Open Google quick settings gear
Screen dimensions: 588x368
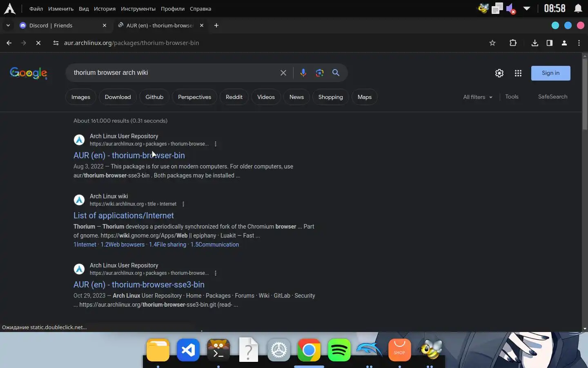(x=499, y=73)
